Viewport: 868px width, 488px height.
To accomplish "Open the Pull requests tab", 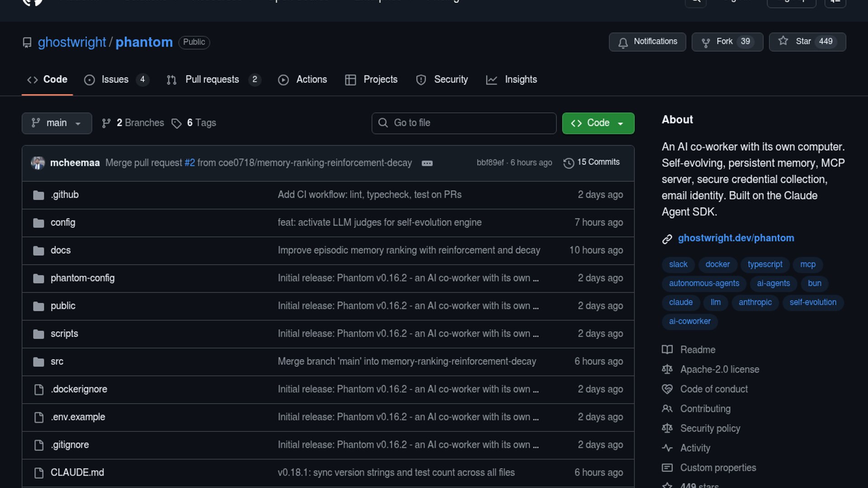I will tap(212, 80).
